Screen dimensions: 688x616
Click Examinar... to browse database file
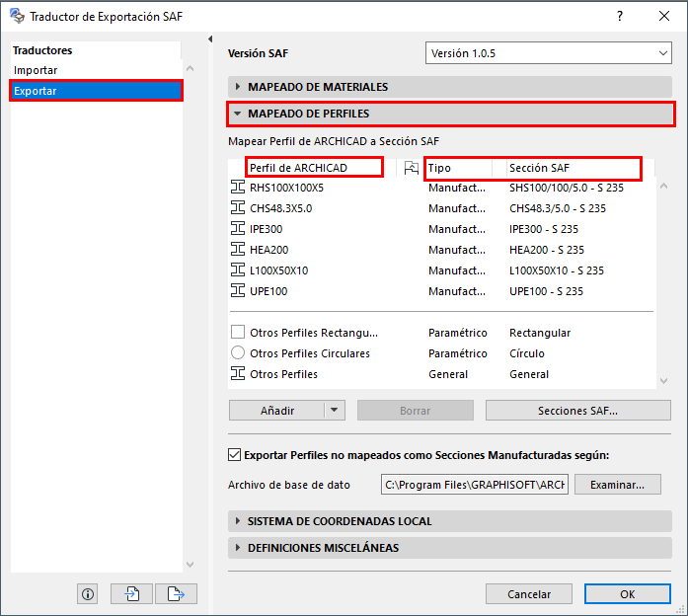[x=617, y=485]
